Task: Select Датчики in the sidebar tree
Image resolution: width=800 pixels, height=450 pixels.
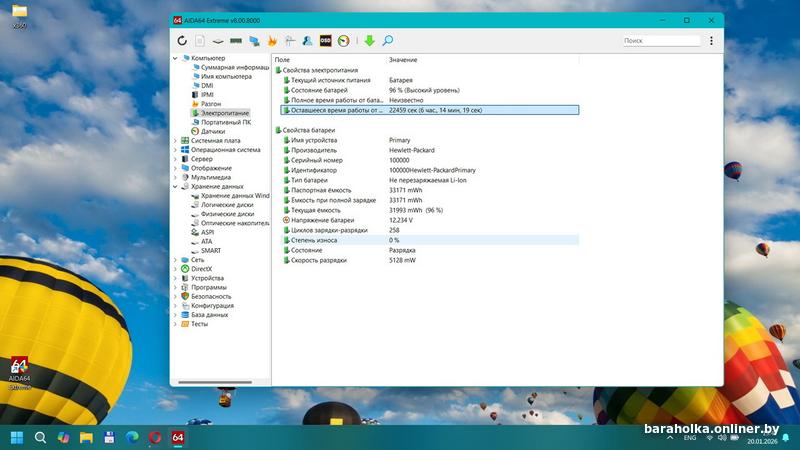Action: tap(212, 131)
